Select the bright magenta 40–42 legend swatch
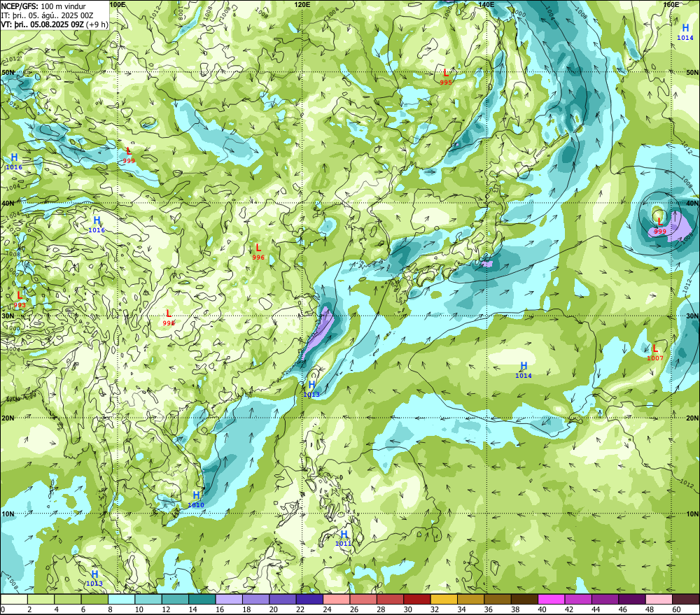Screen dimensions: 700x615 pos(552,599)
